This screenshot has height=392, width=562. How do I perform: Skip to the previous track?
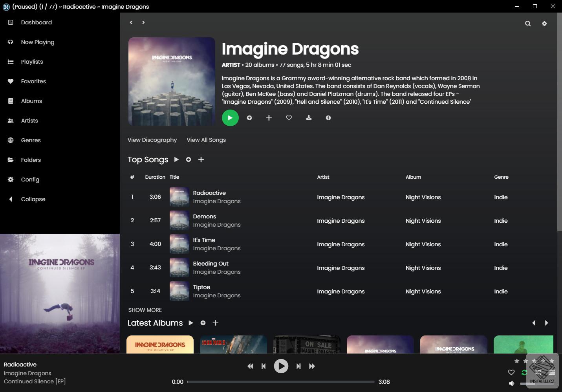pyautogui.click(x=264, y=366)
